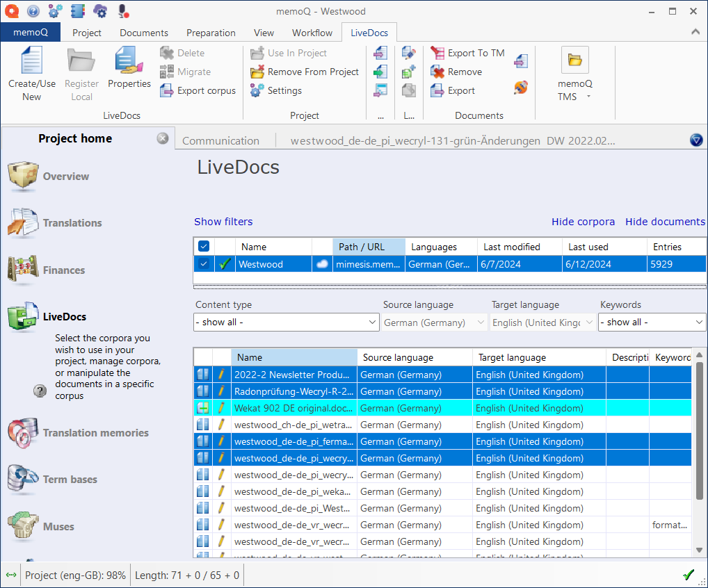
Task: Sort corpora by Last modified header
Action: [x=520, y=247]
